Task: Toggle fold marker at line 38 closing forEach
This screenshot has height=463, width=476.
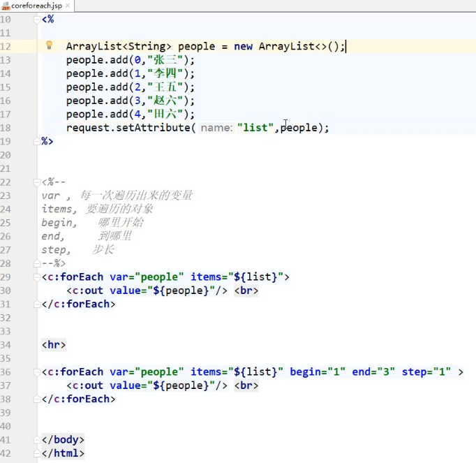Action: [37, 399]
